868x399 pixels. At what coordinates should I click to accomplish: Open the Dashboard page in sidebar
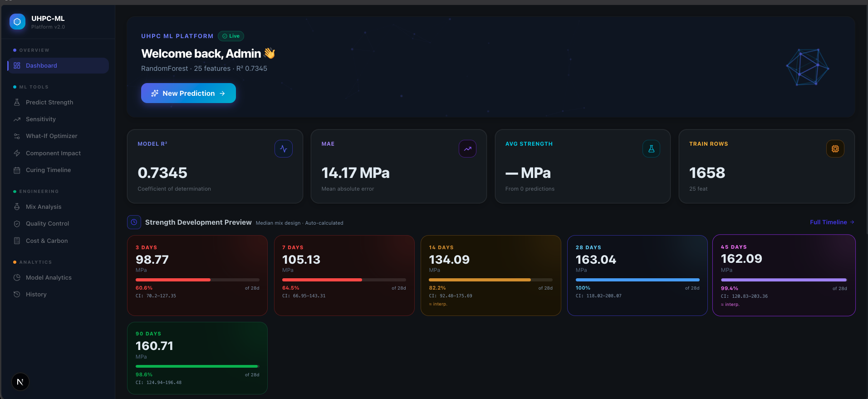coord(41,66)
